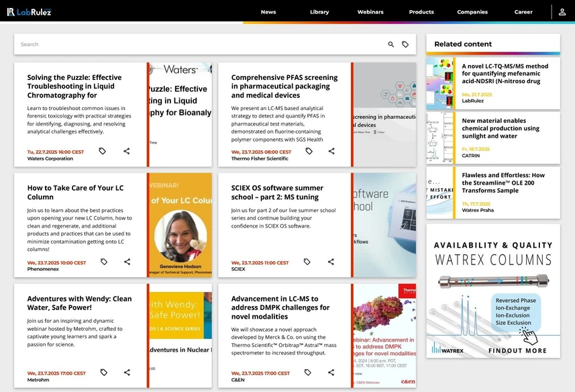The width and height of the screenshot is (575, 392).
Task: Share the SCIEX OS summer school webinar
Action: 330,260
